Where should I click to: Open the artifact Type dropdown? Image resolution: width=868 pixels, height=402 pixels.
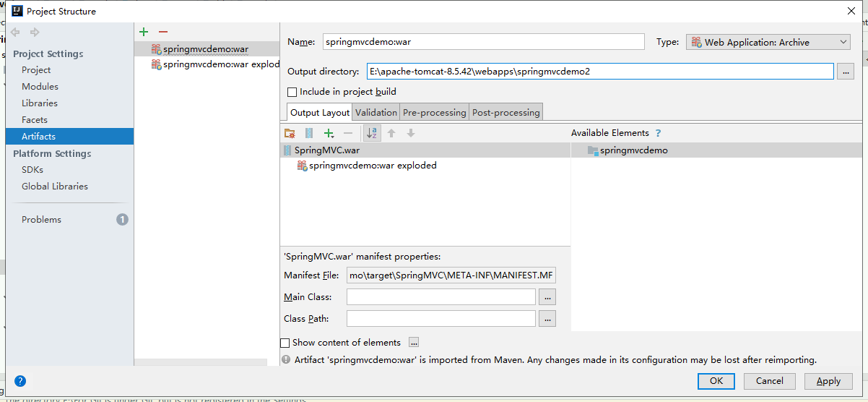(x=768, y=42)
